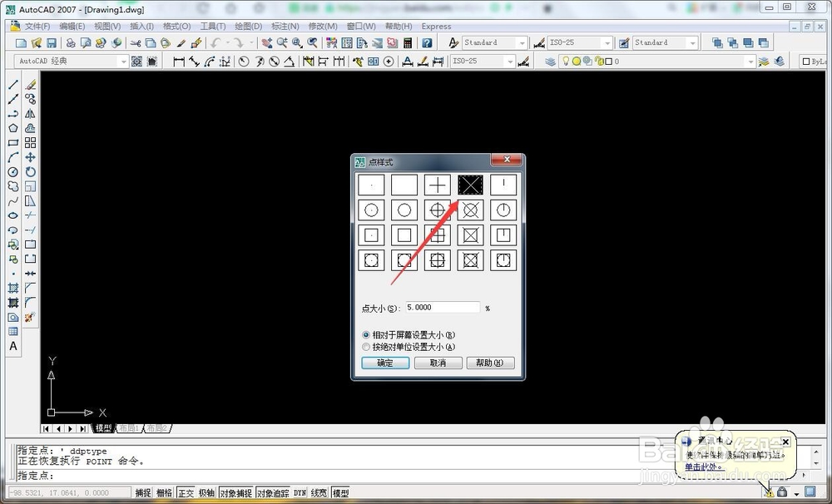Open the AutoCAD 经典 workspace dropdown

click(x=123, y=62)
